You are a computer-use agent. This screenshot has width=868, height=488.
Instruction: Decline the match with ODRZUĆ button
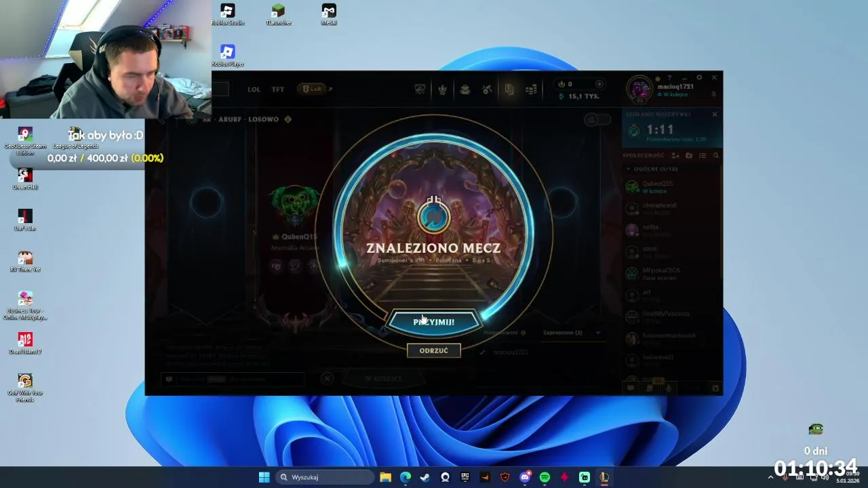pyautogui.click(x=434, y=350)
